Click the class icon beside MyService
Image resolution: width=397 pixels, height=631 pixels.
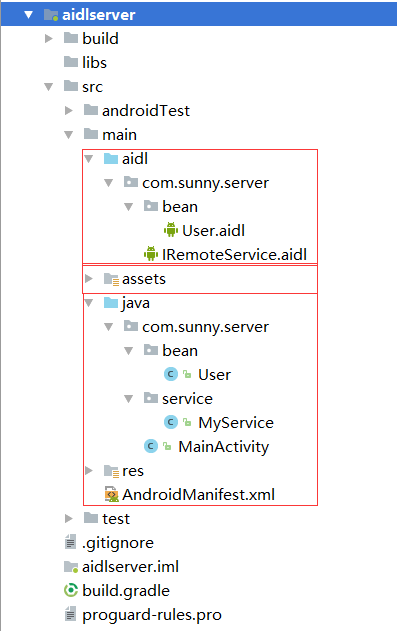171,422
